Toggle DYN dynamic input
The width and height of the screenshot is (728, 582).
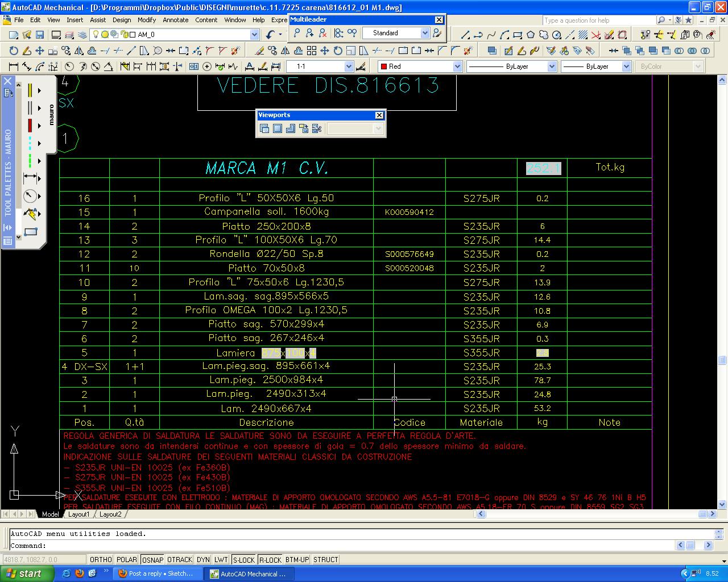click(x=203, y=560)
